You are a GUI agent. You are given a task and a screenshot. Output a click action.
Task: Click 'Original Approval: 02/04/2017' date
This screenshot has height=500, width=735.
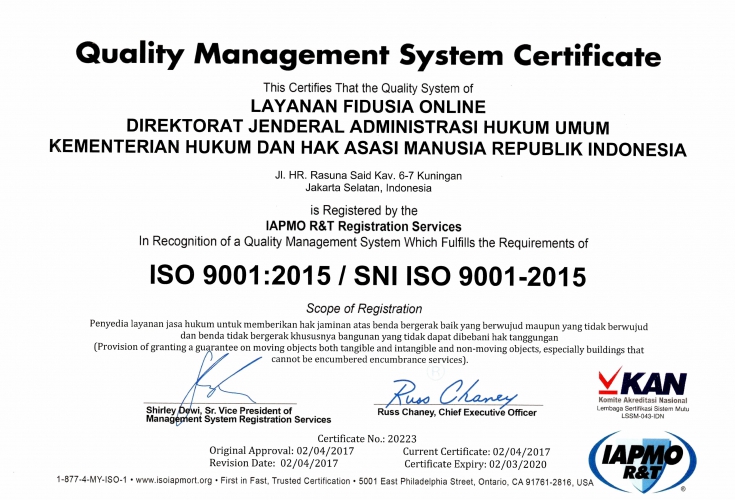[x=282, y=451]
